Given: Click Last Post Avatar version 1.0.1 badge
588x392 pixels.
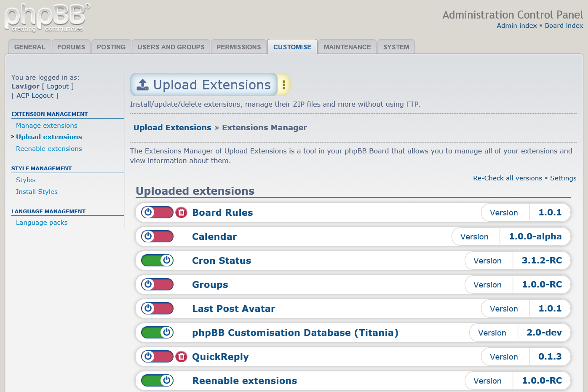Looking at the screenshot, I should coord(526,309).
